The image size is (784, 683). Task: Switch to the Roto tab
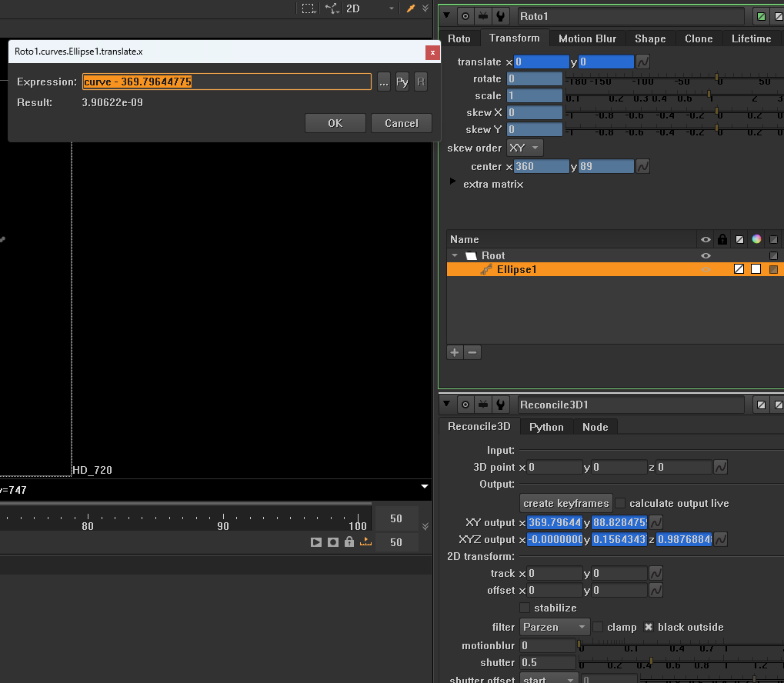(459, 38)
